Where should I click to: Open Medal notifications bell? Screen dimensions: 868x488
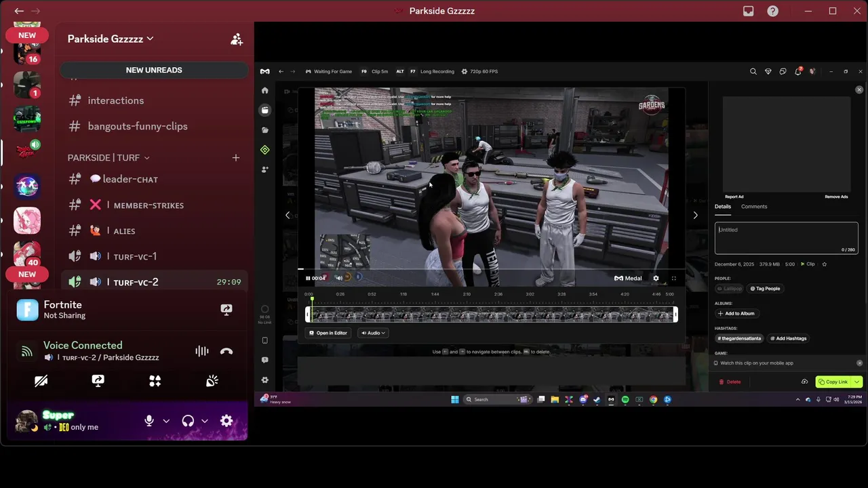point(797,71)
